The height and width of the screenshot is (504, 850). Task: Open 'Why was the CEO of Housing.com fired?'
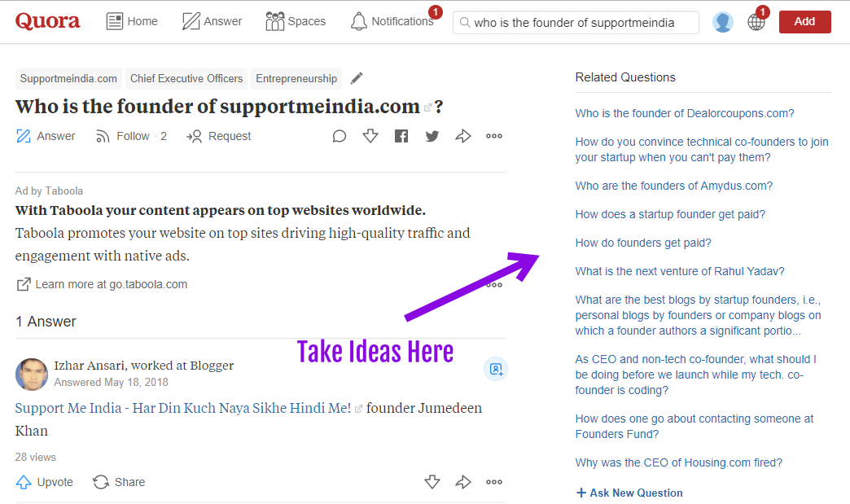[679, 462]
